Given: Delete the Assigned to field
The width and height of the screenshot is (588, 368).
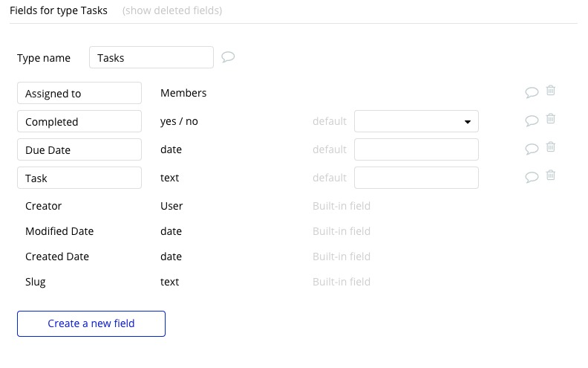Looking at the screenshot, I should (x=551, y=91).
